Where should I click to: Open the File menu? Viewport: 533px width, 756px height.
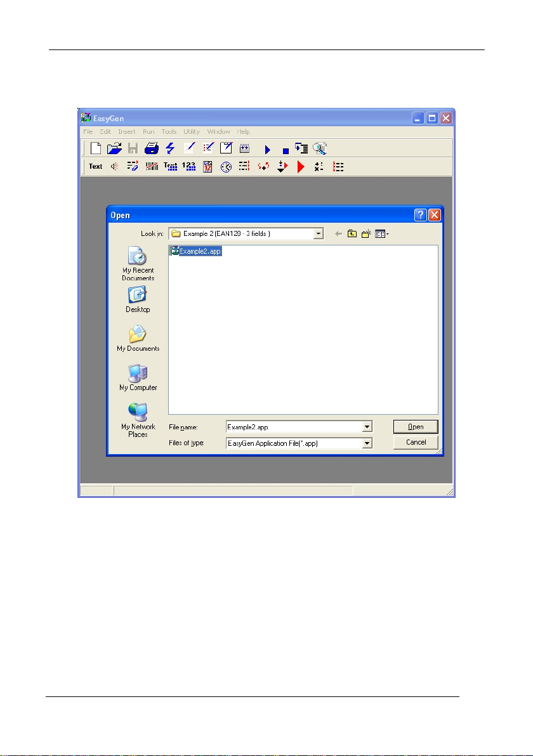click(88, 132)
